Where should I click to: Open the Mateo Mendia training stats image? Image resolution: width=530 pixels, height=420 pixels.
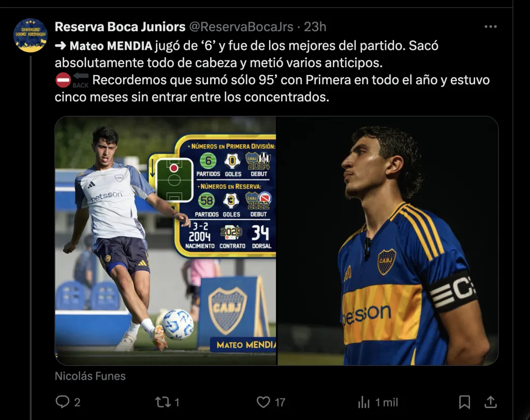(165, 241)
